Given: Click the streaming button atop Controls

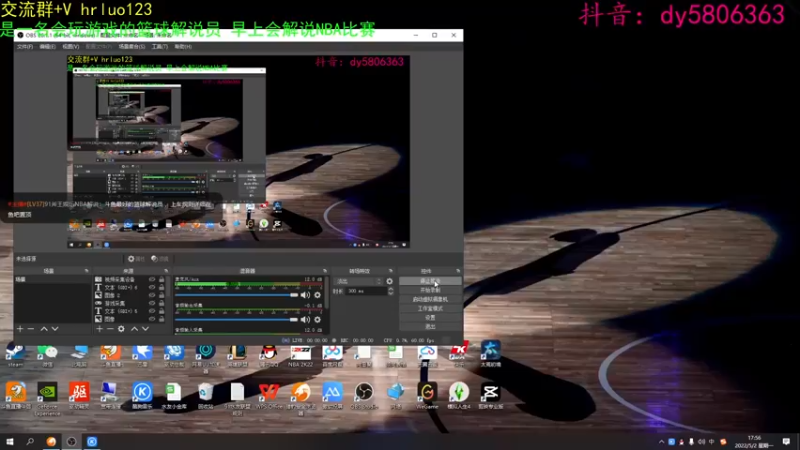Looking at the screenshot, I should [x=430, y=281].
